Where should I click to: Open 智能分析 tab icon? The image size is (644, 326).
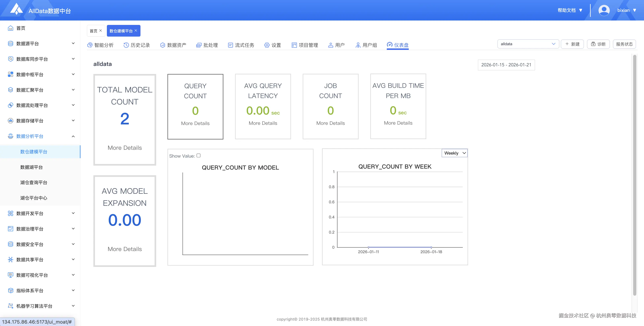pos(90,45)
